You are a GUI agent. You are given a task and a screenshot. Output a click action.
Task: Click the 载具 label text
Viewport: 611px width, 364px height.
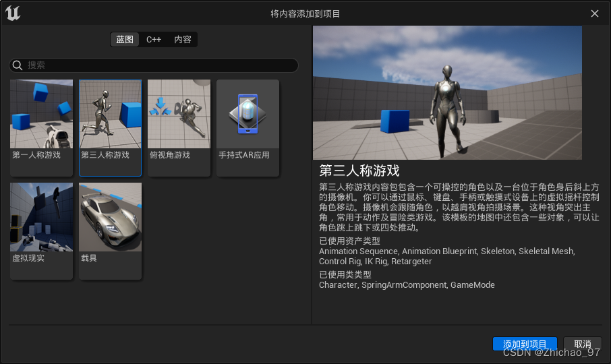pyautogui.click(x=89, y=258)
